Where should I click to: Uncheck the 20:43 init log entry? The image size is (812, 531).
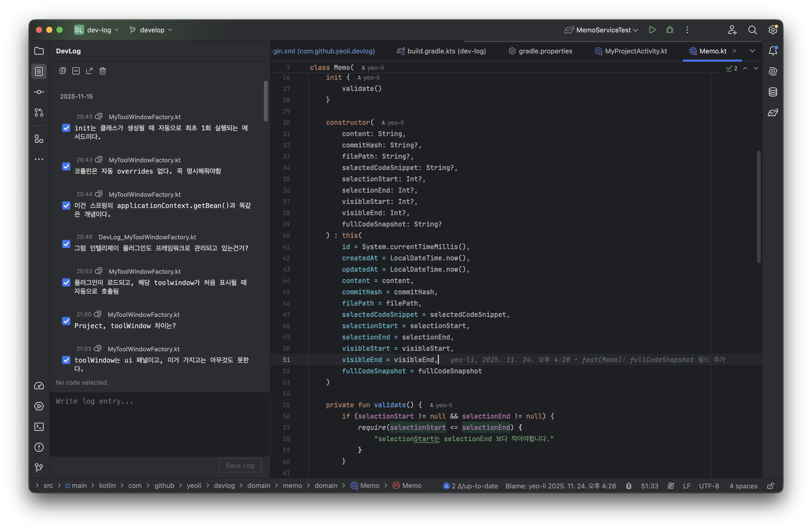(66, 128)
